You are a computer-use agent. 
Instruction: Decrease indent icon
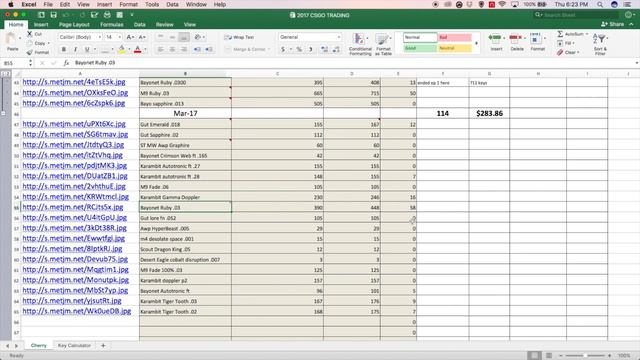(197, 49)
